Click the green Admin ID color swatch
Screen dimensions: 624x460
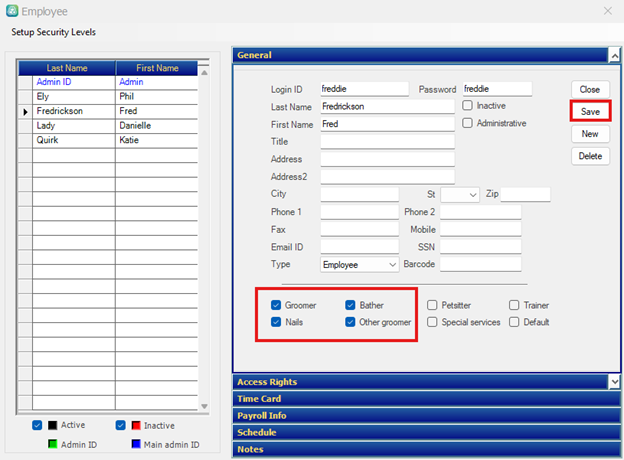[53, 444]
